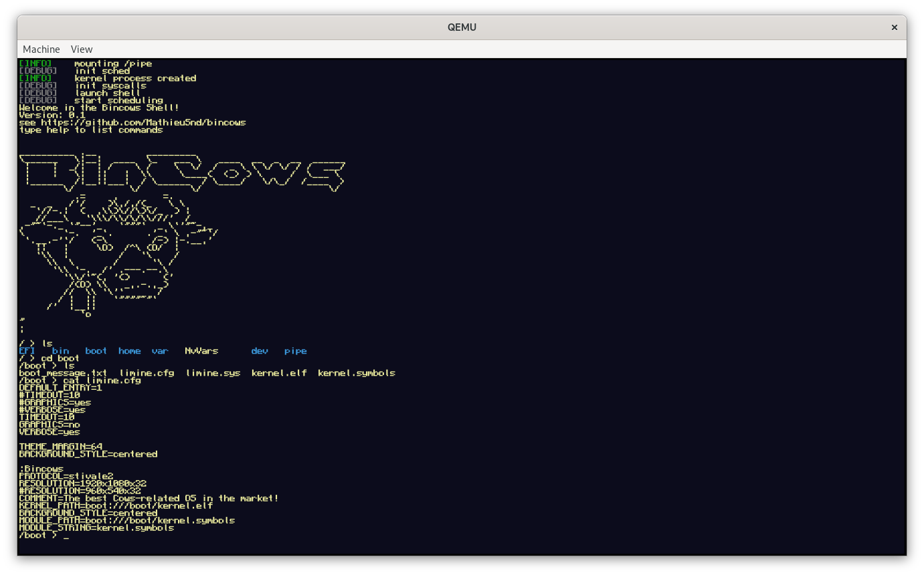The height and width of the screenshot is (575, 924).
Task: Click the 'DEFAULT_ENTRY=1' line
Action: (61, 388)
